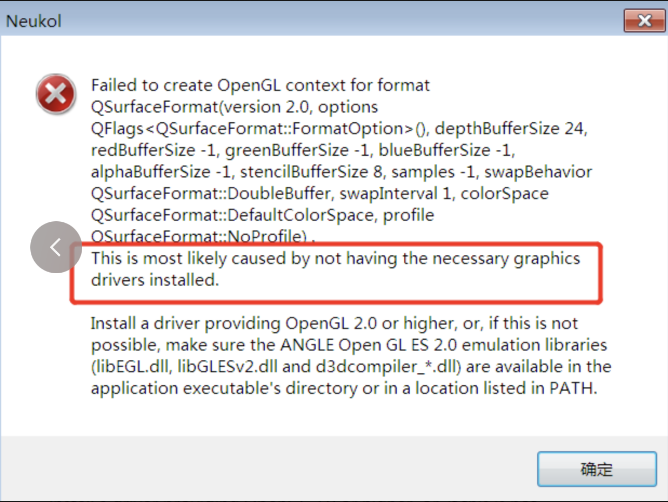Confirm with the 确定 button

tap(597, 469)
